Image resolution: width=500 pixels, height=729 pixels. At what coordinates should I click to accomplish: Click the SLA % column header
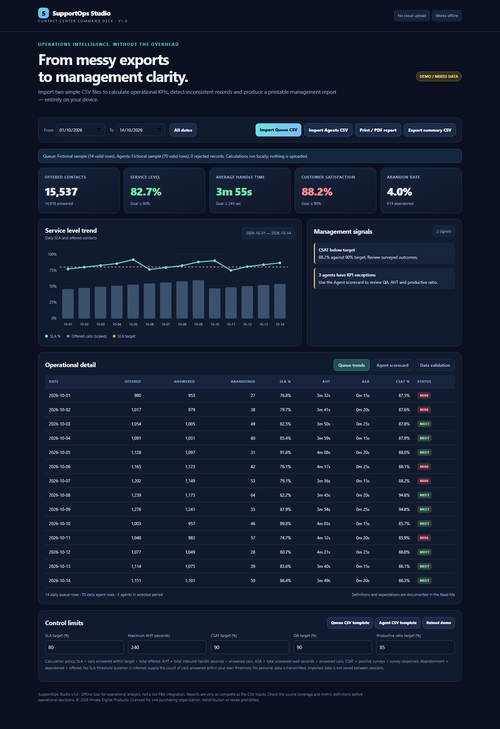285,382
